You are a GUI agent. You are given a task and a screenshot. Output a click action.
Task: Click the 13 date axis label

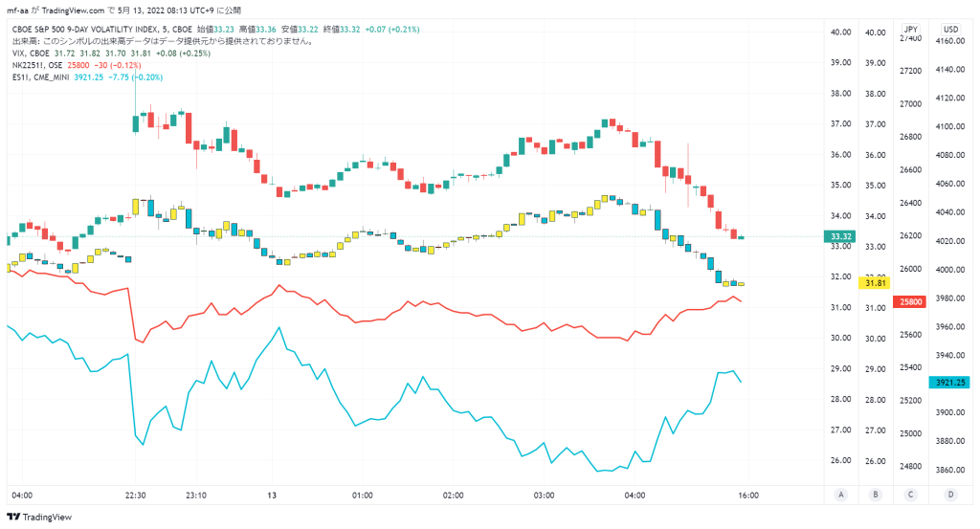coord(272,496)
